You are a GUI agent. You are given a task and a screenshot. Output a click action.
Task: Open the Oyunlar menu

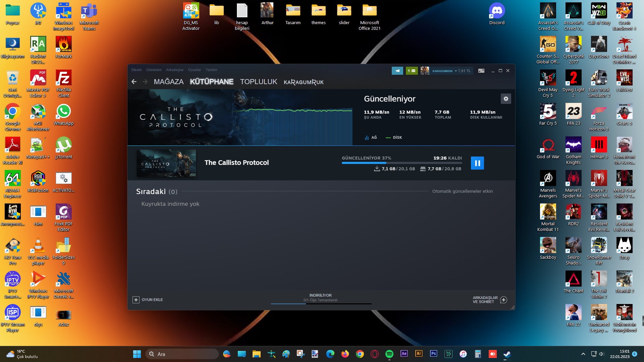pos(194,70)
